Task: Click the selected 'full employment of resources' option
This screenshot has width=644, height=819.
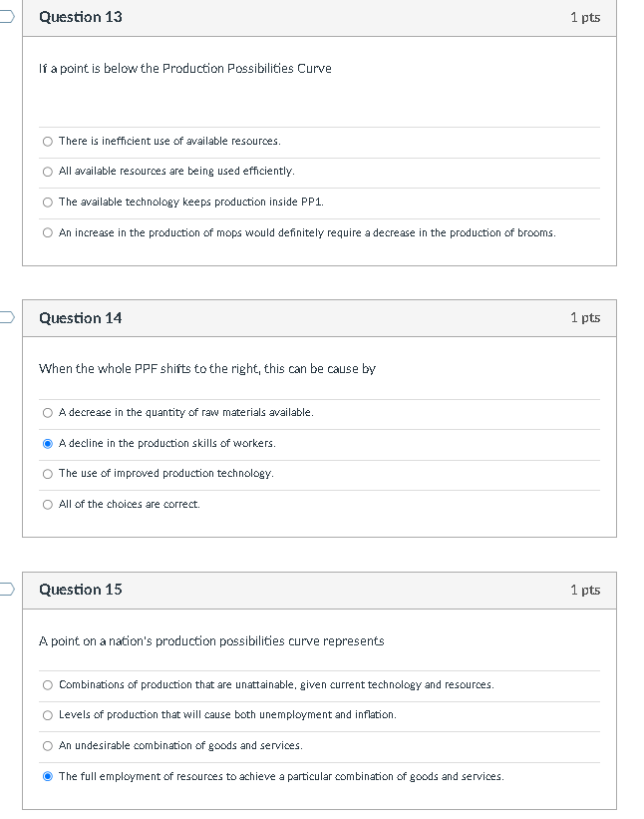Action: point(47,775)
